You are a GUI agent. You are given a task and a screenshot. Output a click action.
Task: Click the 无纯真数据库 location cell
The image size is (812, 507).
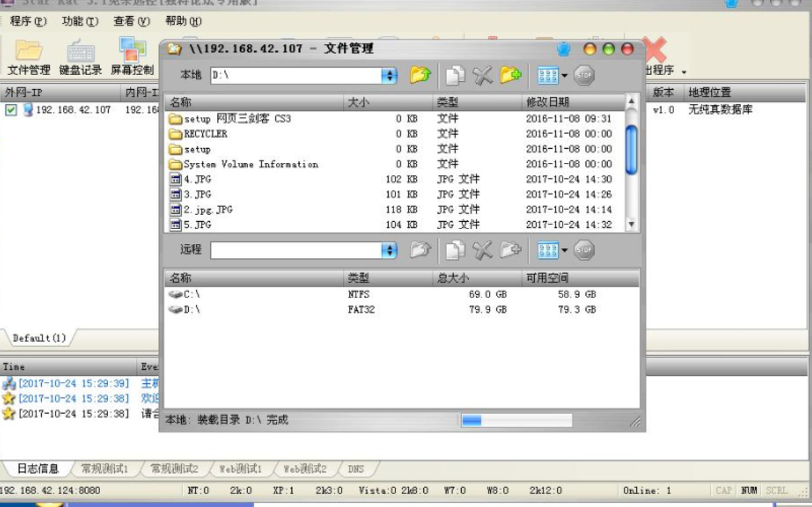pos(720,110)
